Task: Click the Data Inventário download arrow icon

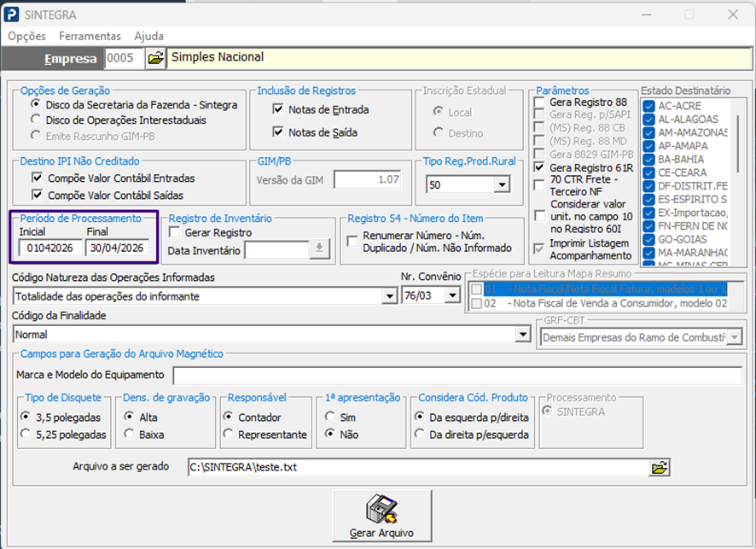Action: [319, 249]
